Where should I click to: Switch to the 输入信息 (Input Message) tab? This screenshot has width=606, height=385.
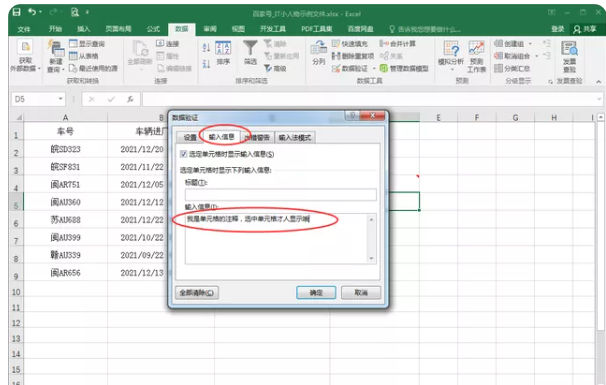click(221, 137)
